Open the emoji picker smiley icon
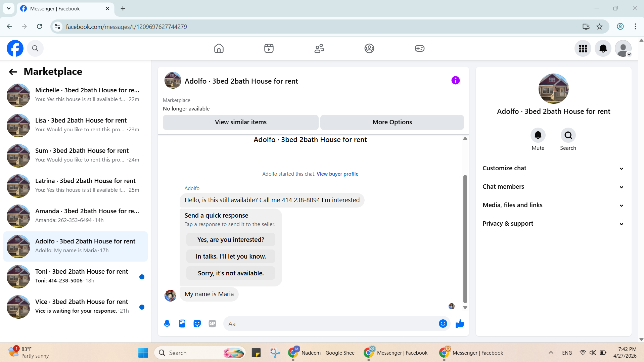This screenshot has width=644, height=362. pos(443,324)
